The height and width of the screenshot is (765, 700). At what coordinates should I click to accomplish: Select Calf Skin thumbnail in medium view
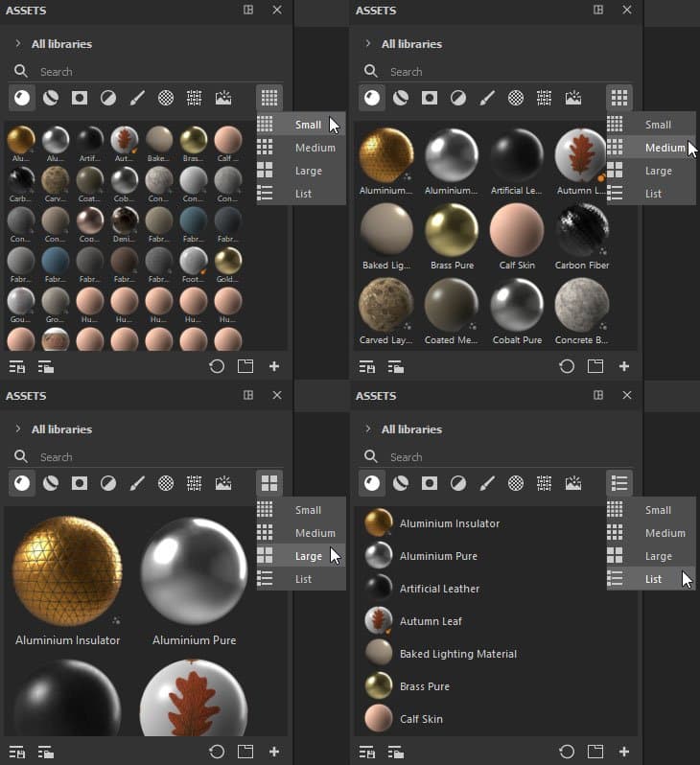(x=517, y=230)
